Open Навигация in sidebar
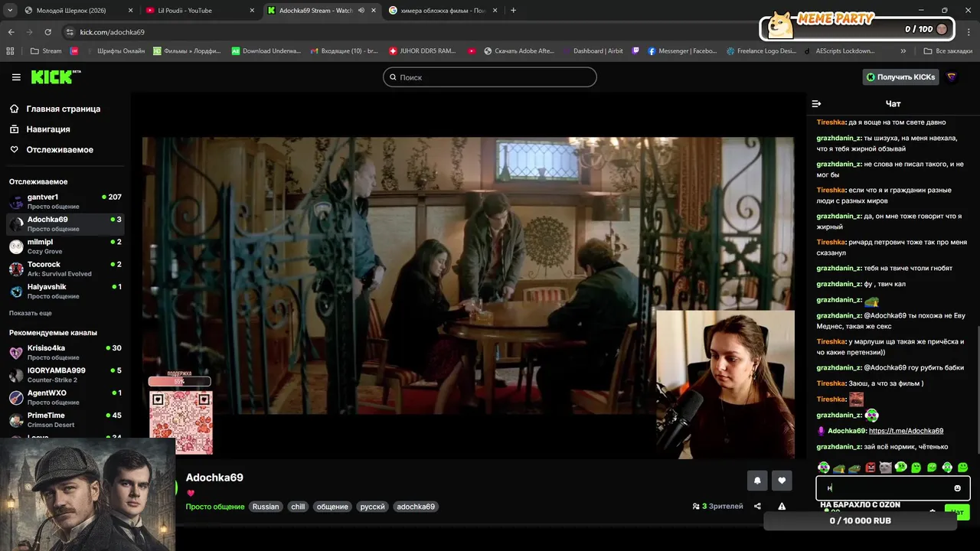 click(x=48, y=129)
